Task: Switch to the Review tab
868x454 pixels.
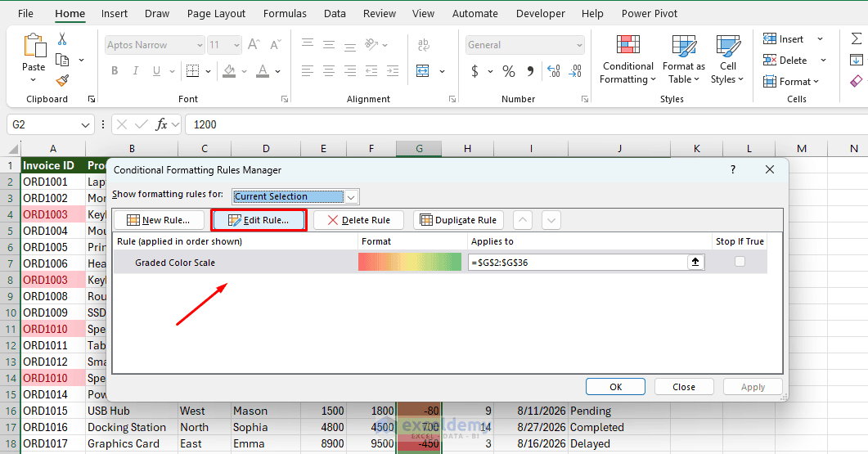Action: 380,13
